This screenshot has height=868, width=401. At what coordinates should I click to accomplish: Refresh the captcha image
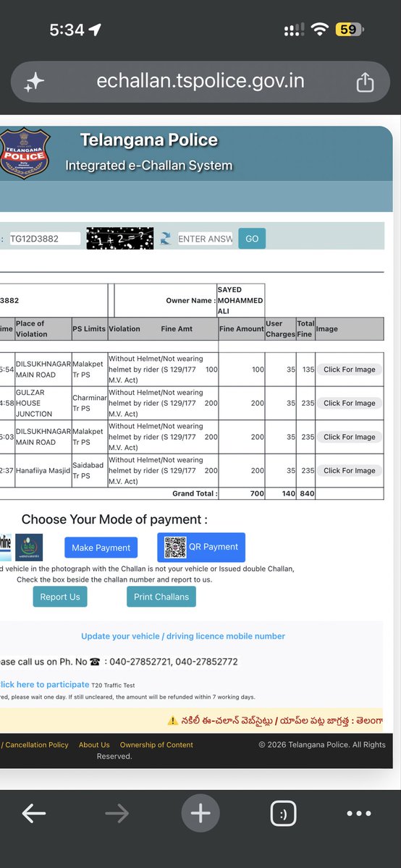pos(166,239)
